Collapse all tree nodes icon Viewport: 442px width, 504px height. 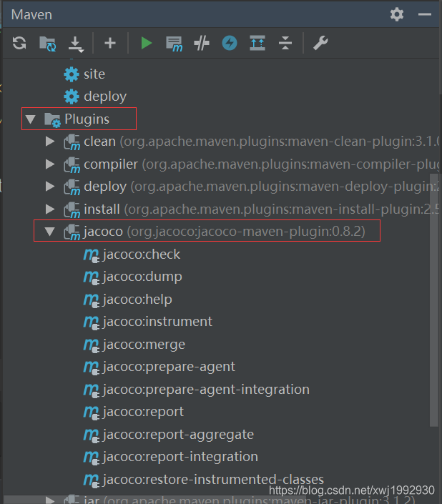click(285, 43)
